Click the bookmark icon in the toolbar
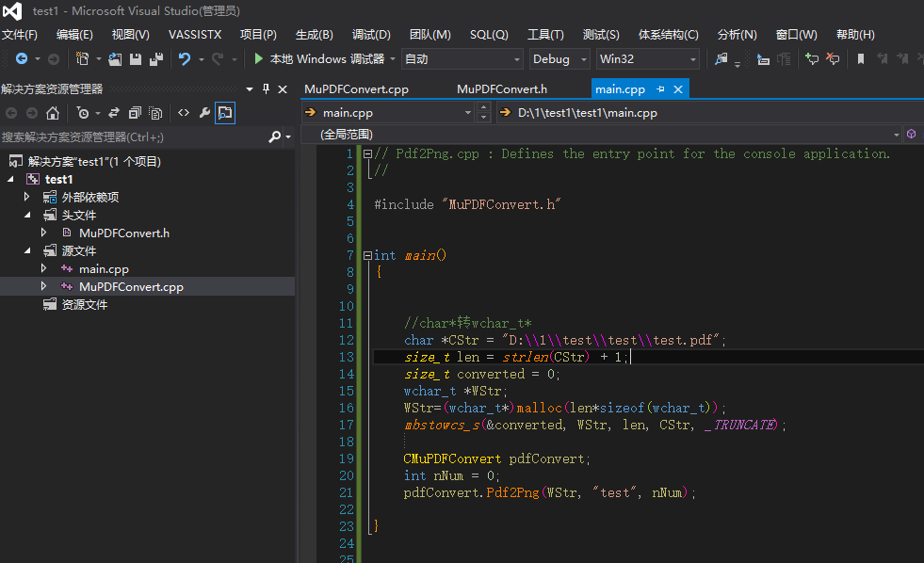The width and height of the screenshot is (924, 563). point(860,59)
